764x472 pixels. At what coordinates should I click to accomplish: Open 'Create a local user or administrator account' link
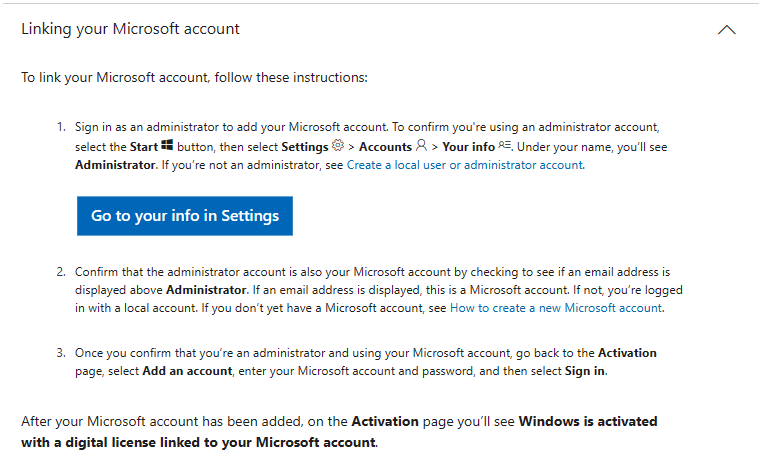(465, 165)
